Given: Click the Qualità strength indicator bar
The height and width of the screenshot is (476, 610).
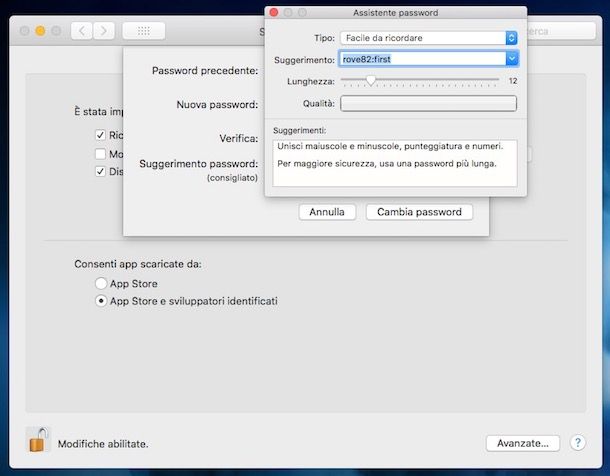Looking at the screenshot, I should tap(428, 103).
